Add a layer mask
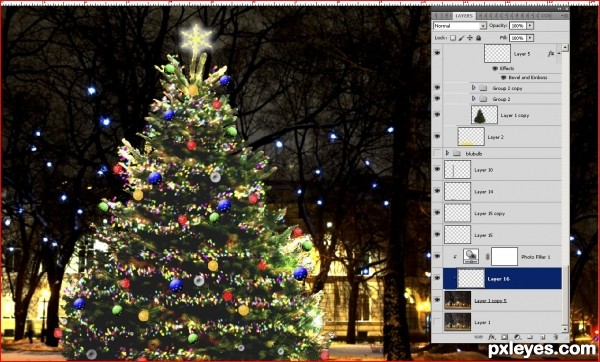The width and height of the screenshot is (600, 362). pos(504,338)
